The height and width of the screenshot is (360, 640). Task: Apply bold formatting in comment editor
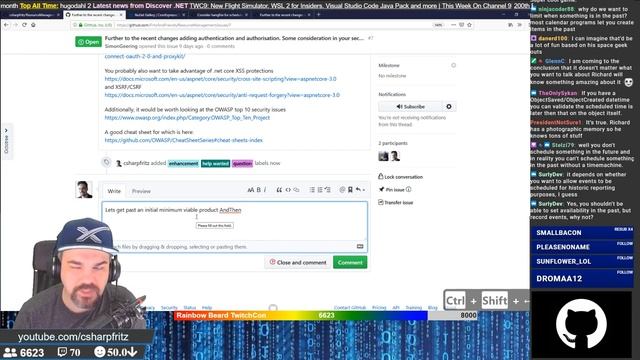[x=258, y=190]
